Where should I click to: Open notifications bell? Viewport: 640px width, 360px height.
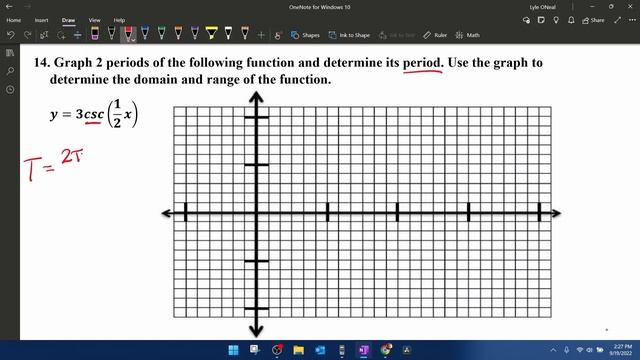pyautogui.click(x=571, y=20)
